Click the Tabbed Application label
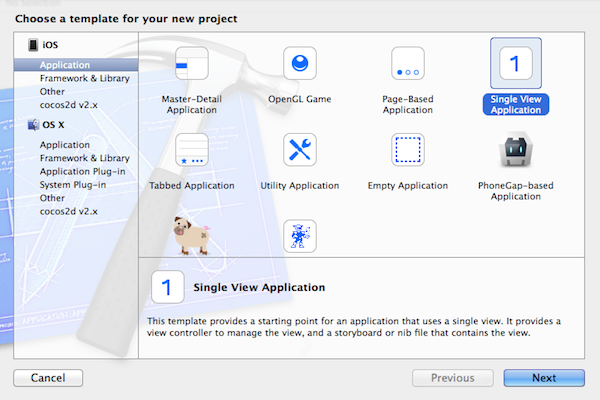600x400 pixels. click(192, 186)
